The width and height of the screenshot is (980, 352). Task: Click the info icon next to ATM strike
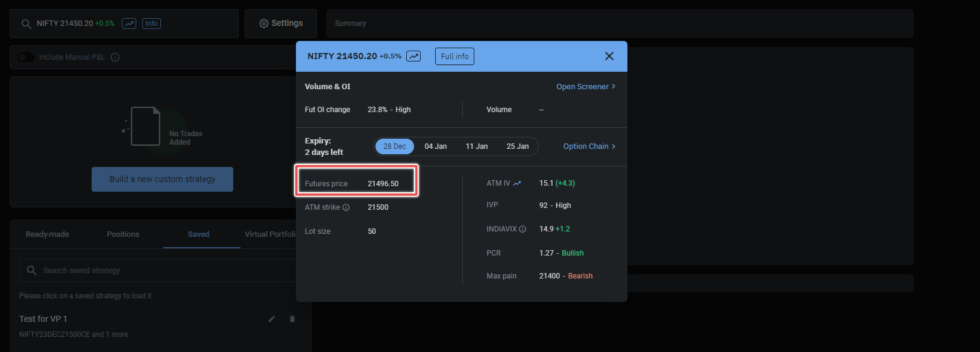pos(346,207)
